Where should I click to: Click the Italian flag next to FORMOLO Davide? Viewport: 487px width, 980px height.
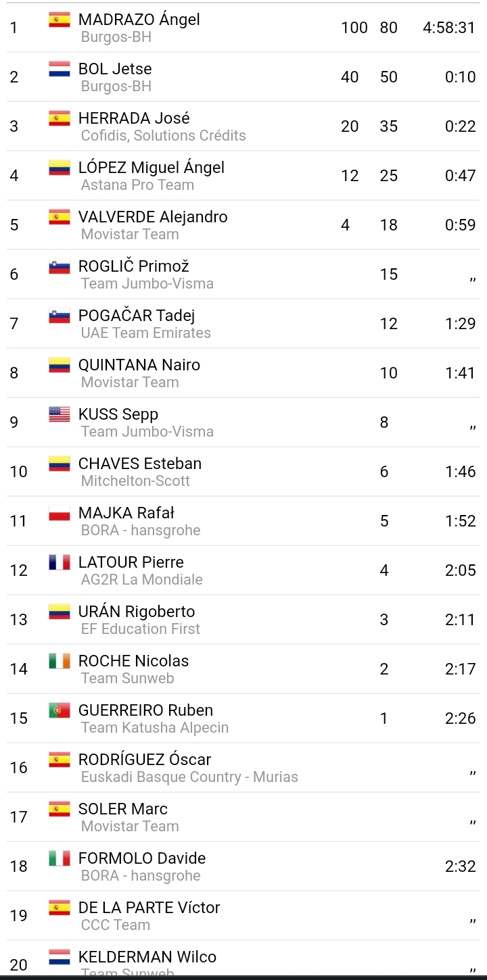[x=60, y=859]
